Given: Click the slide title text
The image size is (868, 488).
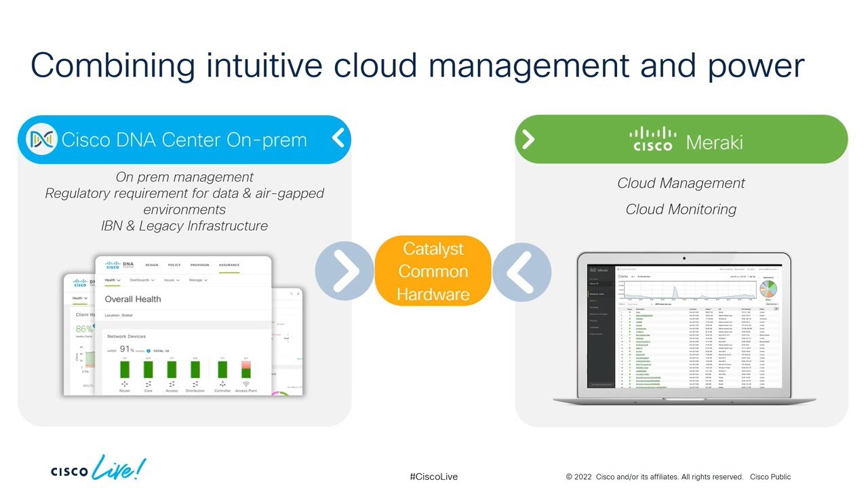Looking at the screenshot, I should click(x=417, y=66).
